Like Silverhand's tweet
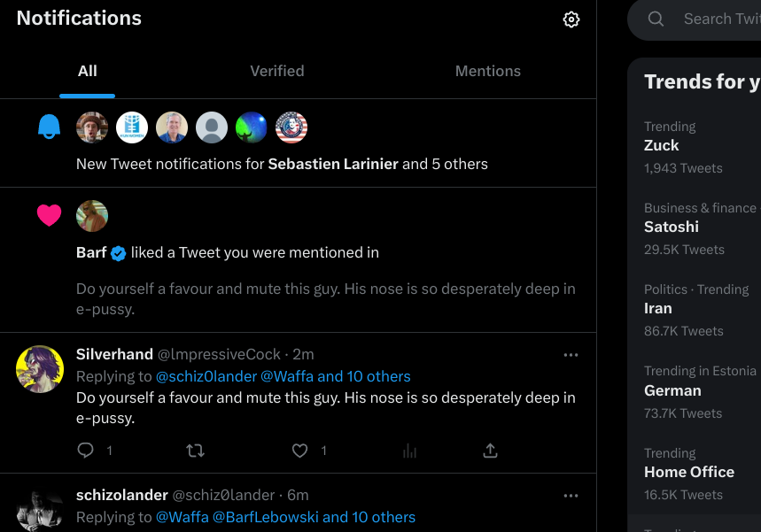 pyautogui.click(x=300, y=451)
